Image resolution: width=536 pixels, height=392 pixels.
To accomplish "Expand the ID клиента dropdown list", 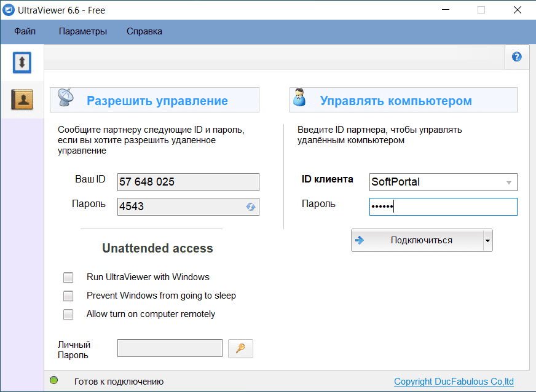I will [508, 182].
